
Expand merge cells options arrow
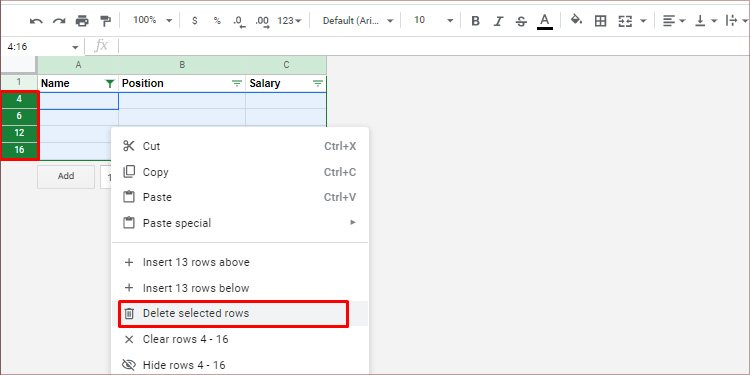point(643,21)
